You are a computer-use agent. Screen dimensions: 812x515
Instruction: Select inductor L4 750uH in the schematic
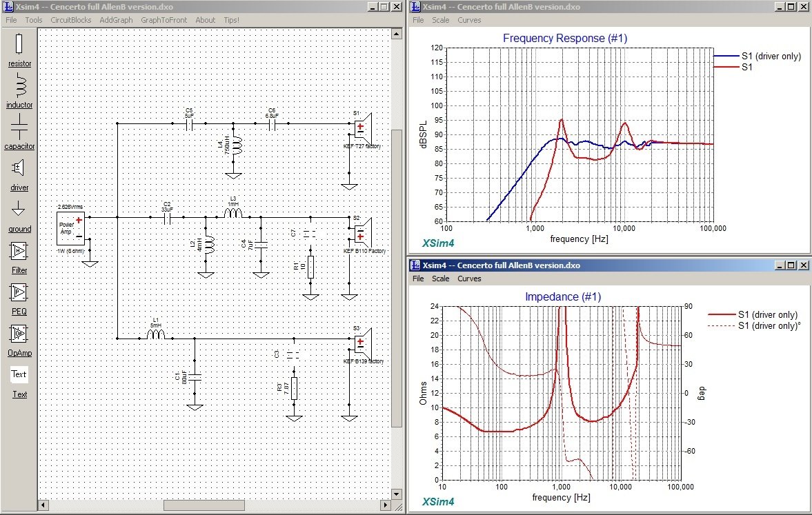(236, 146)
